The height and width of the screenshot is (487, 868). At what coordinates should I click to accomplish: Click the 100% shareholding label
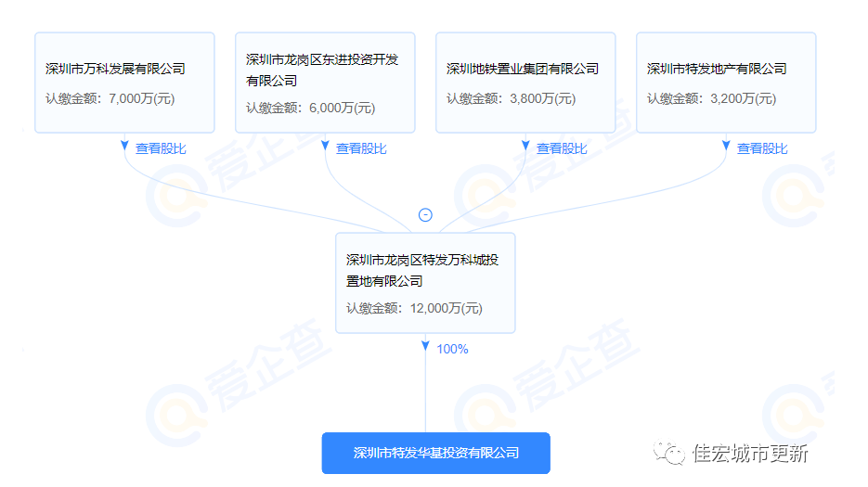(x=452, y=350)
